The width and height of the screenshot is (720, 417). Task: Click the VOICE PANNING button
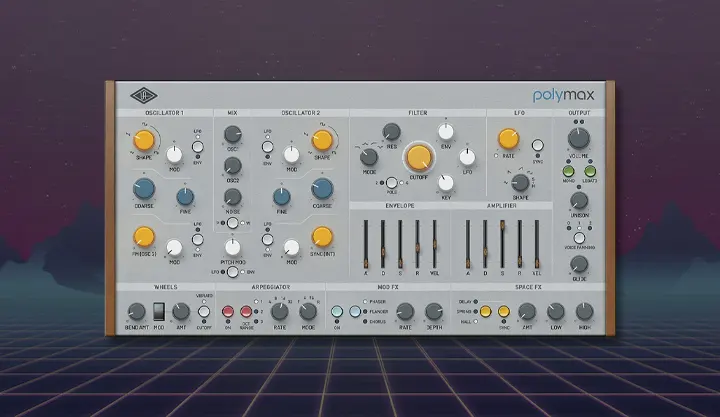tap(579, 238)
